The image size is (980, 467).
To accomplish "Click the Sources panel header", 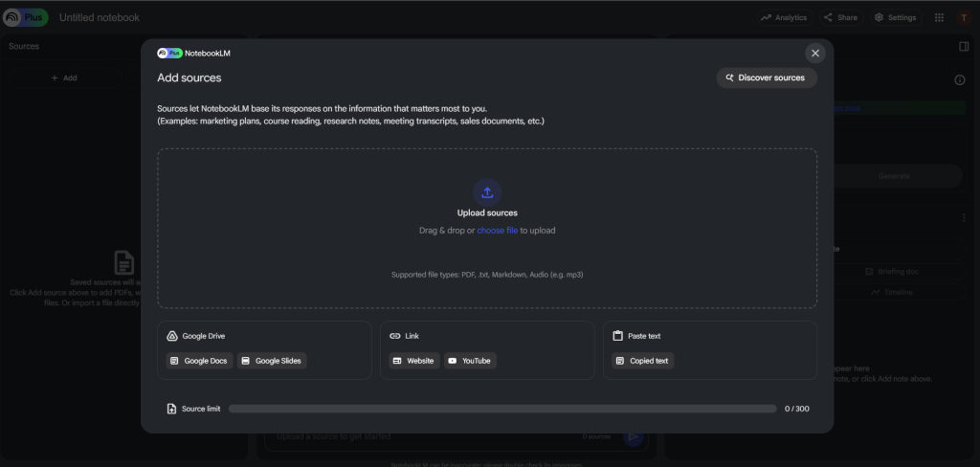I will pos(24,46).
